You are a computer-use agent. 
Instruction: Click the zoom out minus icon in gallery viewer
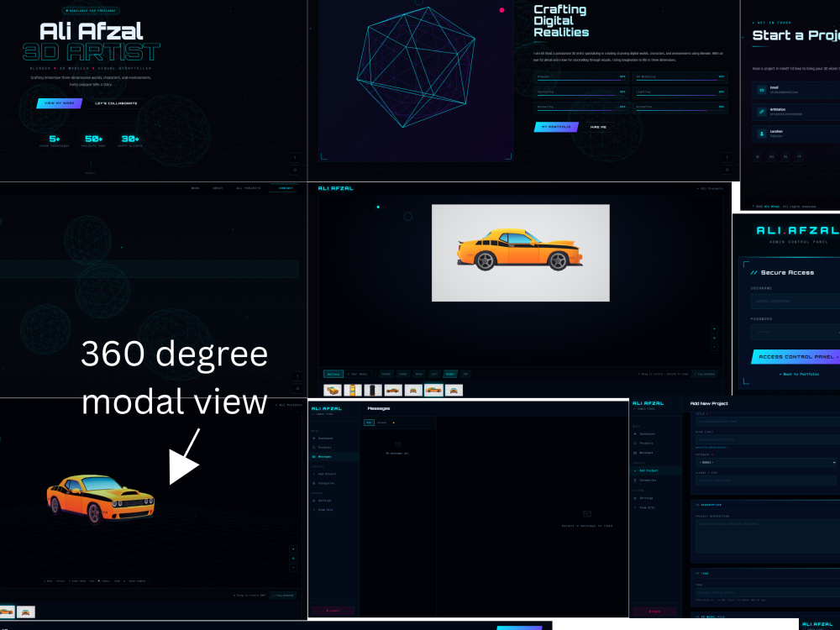[x=714, y=347]
